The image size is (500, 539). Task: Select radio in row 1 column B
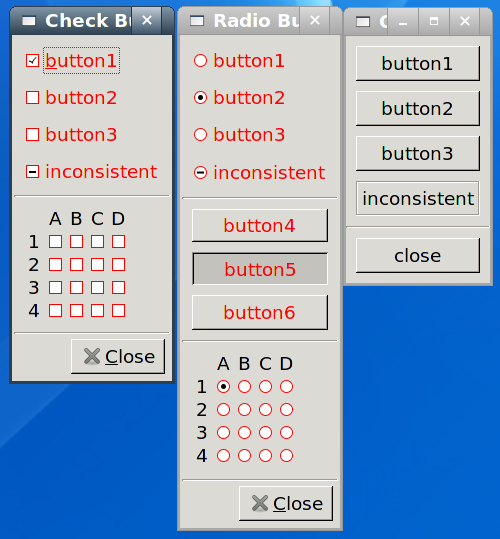coord(244,387)
